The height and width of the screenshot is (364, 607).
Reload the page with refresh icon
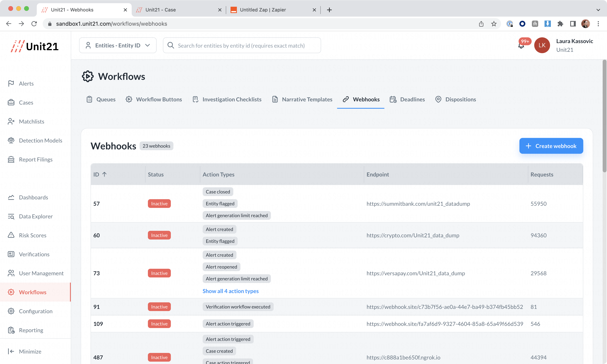pyautogui.click(x=34, y=24)
